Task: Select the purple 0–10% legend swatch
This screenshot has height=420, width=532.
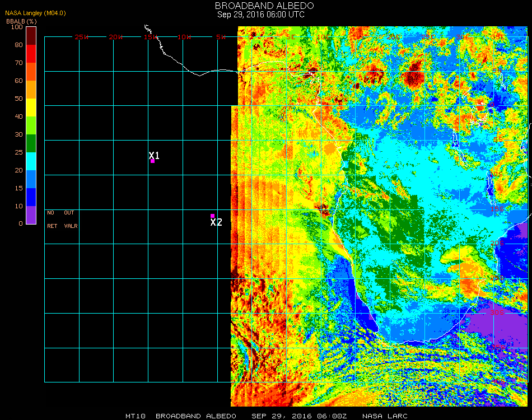Action: [x=31, y=214]
